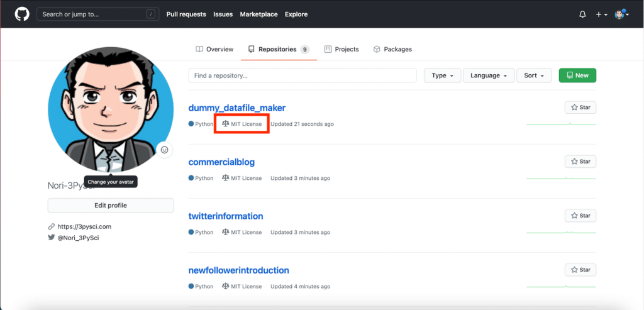
Task: Star the commercialblog repository
Action: click(x=580, y=162)
